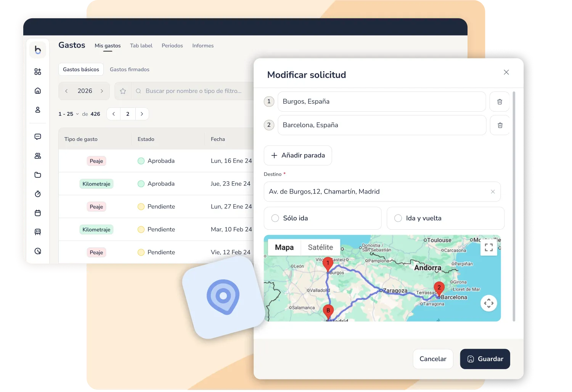This screenshot has width=572, height=392.
Task: Click the Añadir parada button
Action: (x=298, y=155)
